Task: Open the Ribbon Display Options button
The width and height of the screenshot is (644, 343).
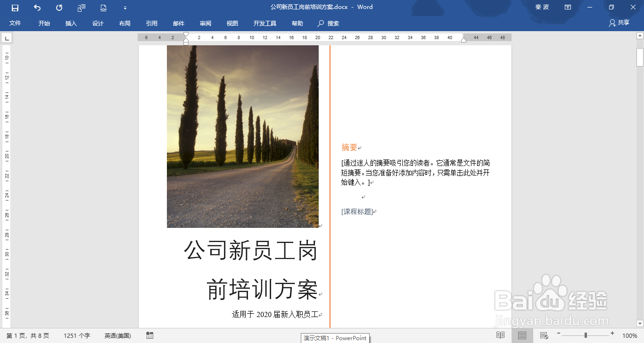Action: pos(568,7)
